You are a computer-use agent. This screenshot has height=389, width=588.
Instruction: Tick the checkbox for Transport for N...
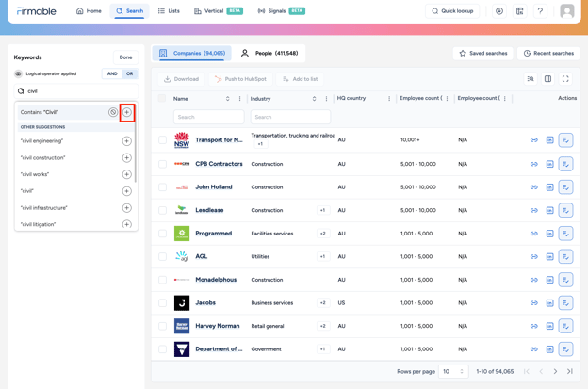click(x=162, y=139)
